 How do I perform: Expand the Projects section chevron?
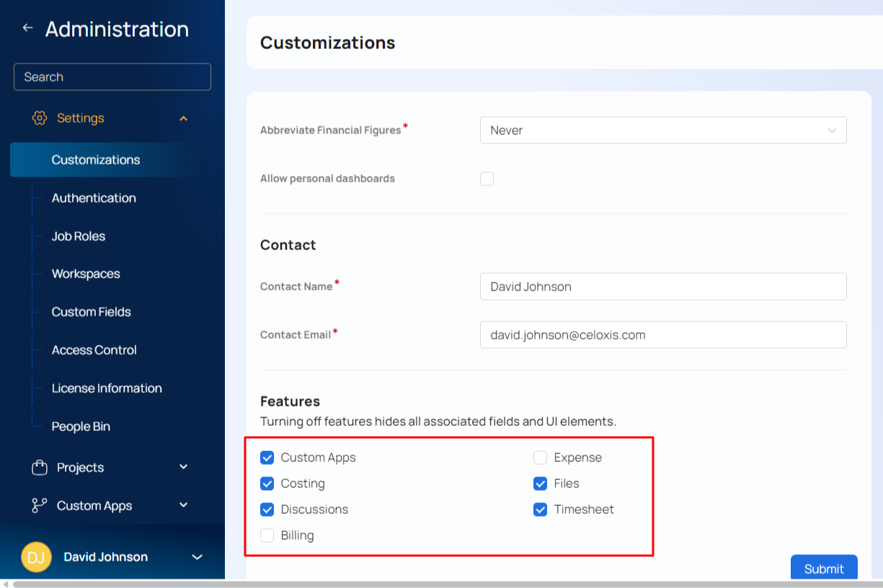[183, 467]
